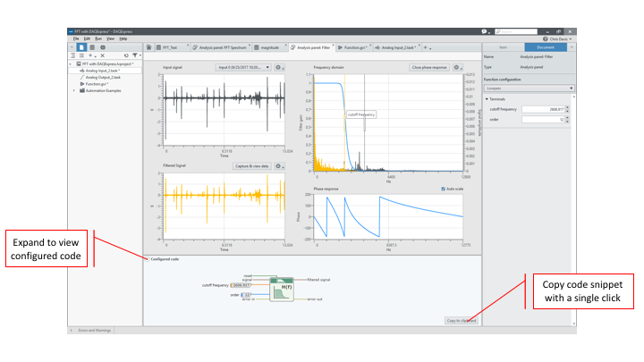Open the Filtered Signal graph gear settings
The image size is (644, 362).
pyautogui.click(x=280, y=166)
